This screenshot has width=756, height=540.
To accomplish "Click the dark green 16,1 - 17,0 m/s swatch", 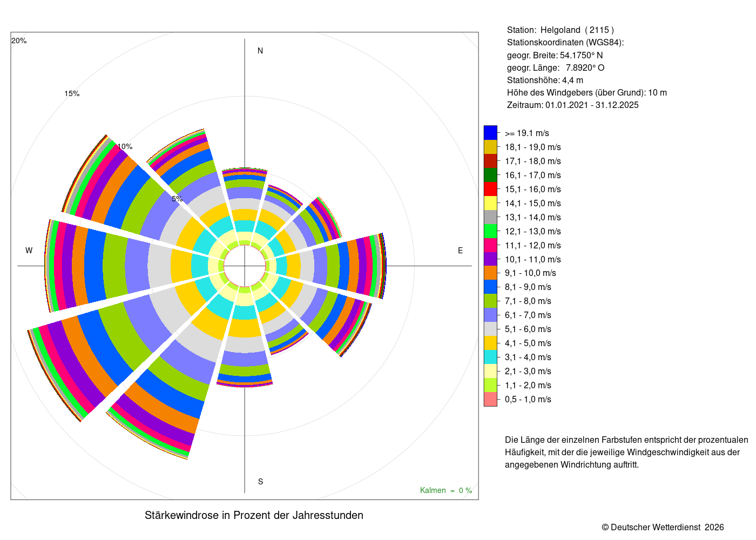I will pos(490,175).
